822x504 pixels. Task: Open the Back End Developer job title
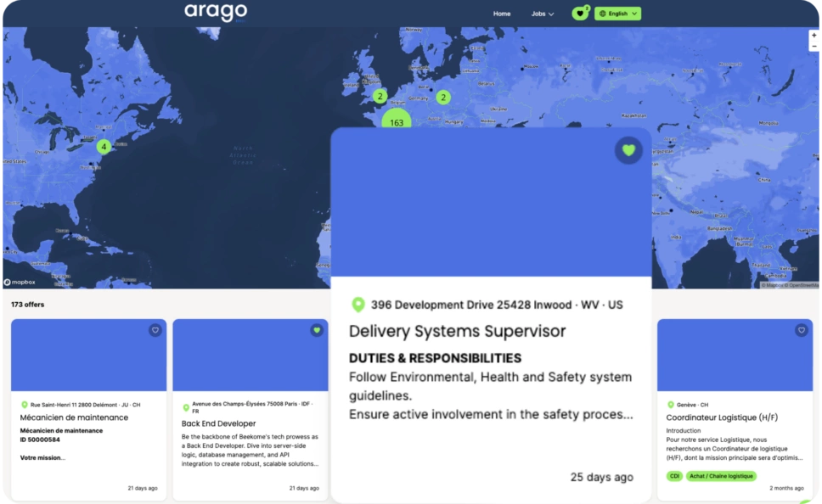click(x=218, y=423)
